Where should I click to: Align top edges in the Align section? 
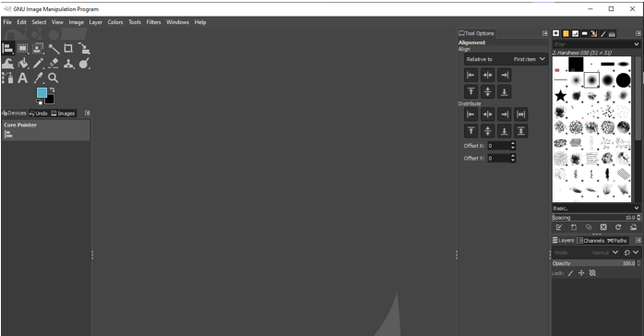pyautogui.click(x=471, y=91)
